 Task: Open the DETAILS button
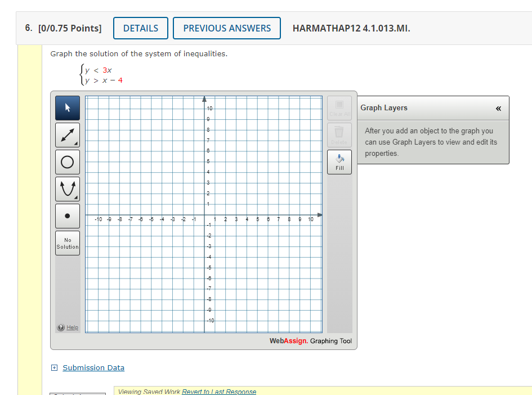coord(140,28)
